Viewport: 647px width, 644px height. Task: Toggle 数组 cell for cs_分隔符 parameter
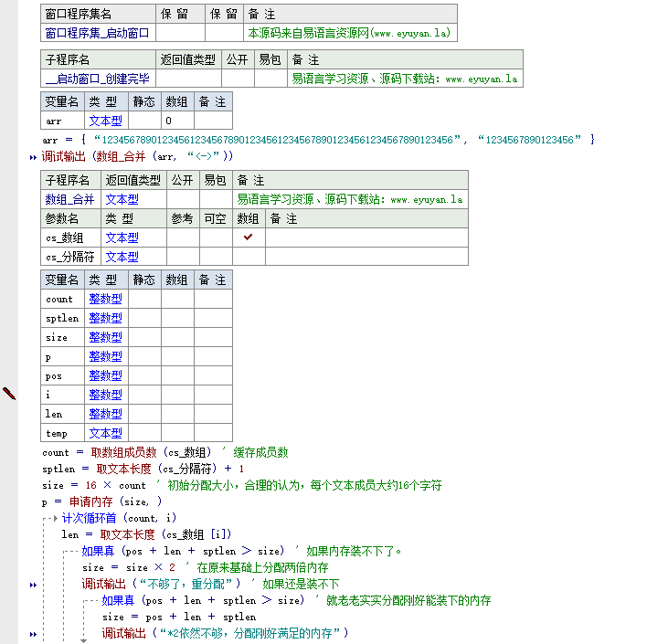coord(249,257)
